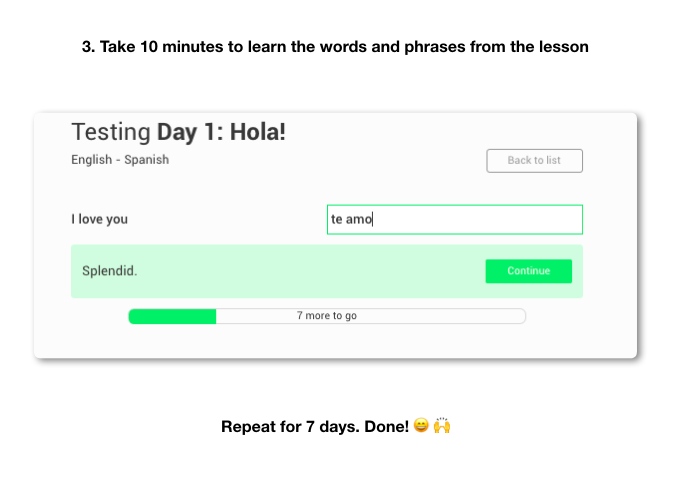685x479 pixels.
Task: Click the "I love you" prompt phrase
Action: (x=99, y=219)
